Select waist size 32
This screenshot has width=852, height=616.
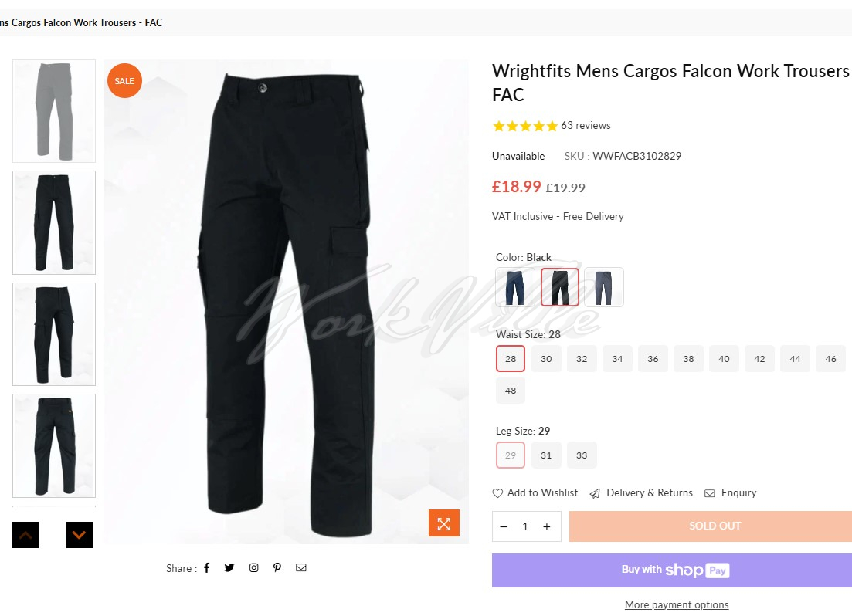tap(582, 358)
